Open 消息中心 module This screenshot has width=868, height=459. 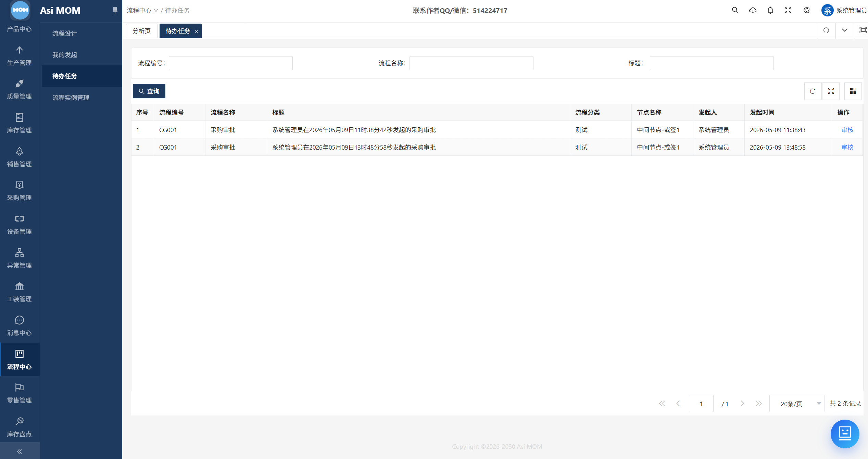click(x=20, y=326)
